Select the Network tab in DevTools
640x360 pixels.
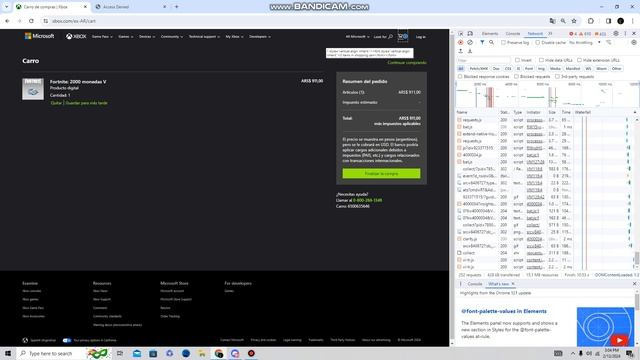535,33
